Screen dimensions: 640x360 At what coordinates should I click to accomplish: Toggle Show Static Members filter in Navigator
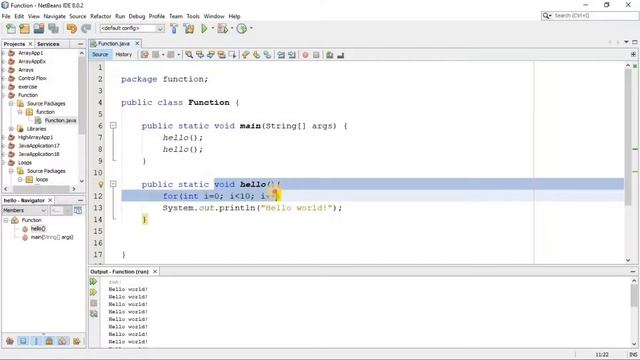pos(36,341)
